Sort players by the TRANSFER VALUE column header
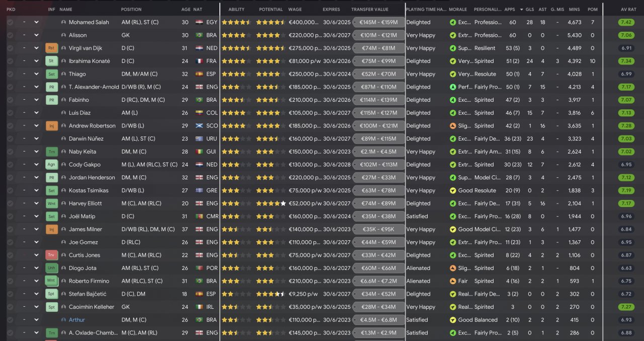 (x=370, y=10)
